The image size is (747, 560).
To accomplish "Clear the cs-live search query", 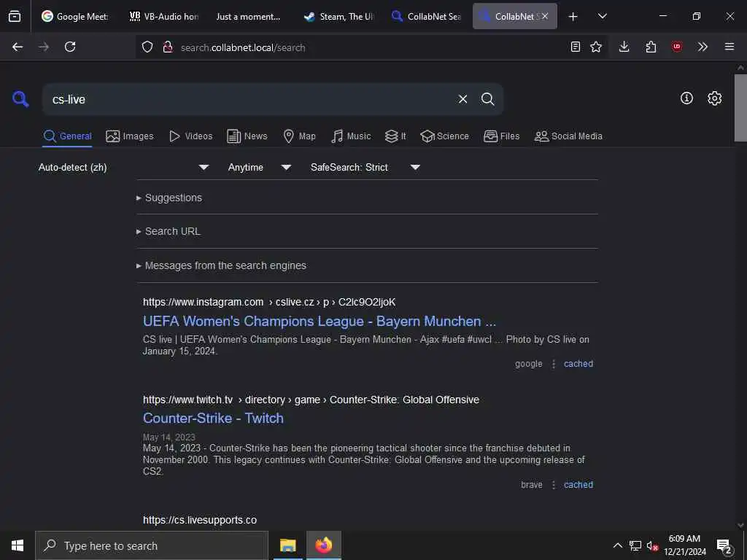I will click(462, 99).
